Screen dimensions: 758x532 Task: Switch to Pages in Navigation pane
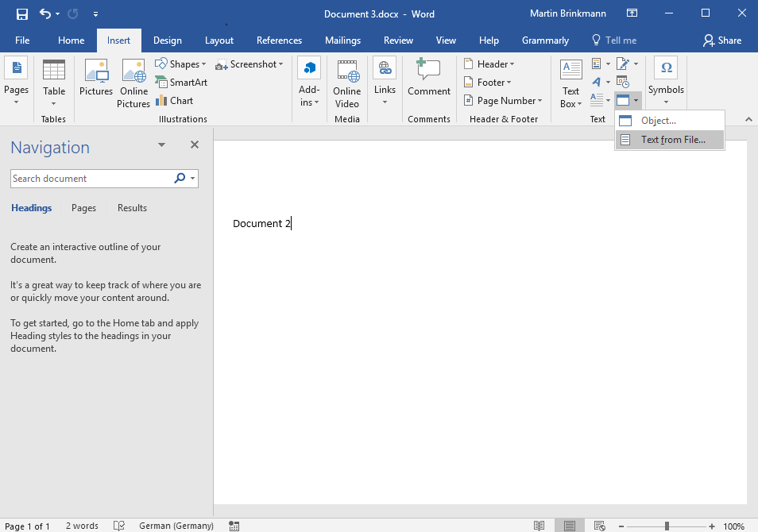[x=83, y=208]
